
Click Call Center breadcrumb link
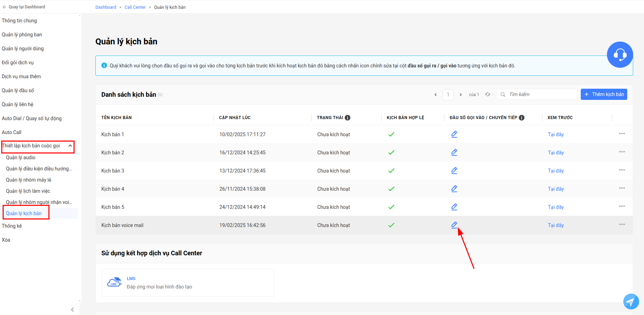(135, 7)
